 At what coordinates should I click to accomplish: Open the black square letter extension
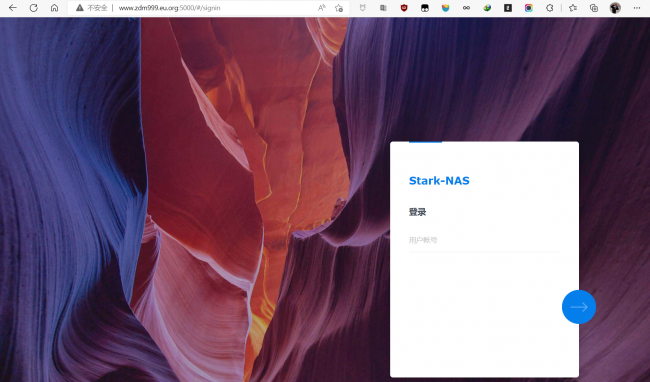pos(508,8)
